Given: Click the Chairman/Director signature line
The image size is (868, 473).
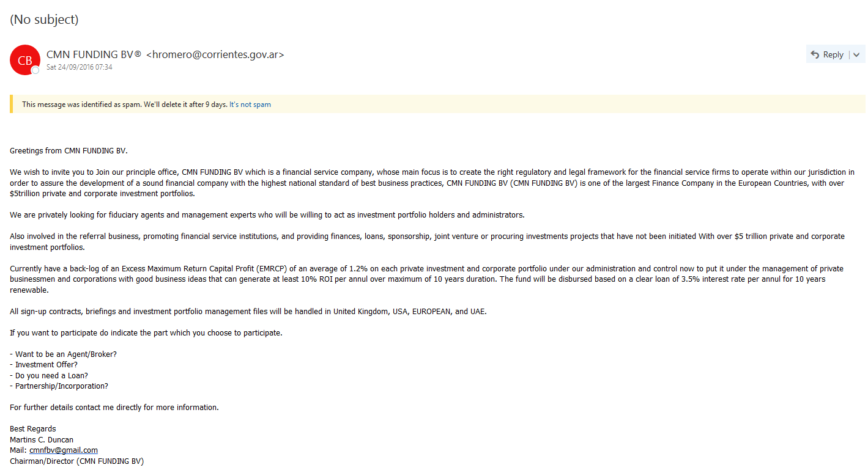Looking at the screenshot, I should tap(76, 461).
